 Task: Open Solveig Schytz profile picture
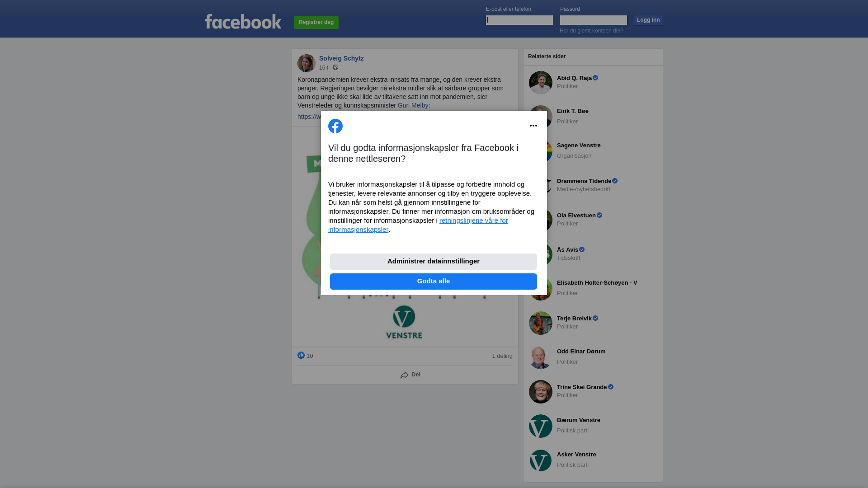[307, 63]
